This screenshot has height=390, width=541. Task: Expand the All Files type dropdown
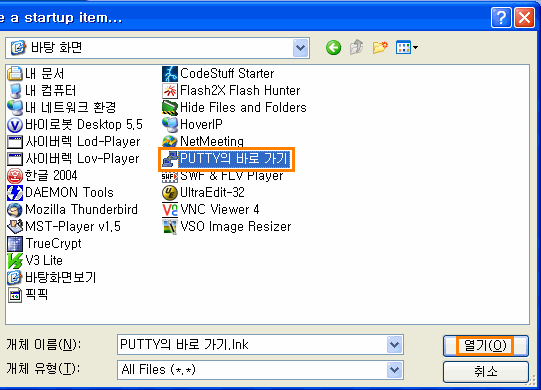tap(394, 370)
